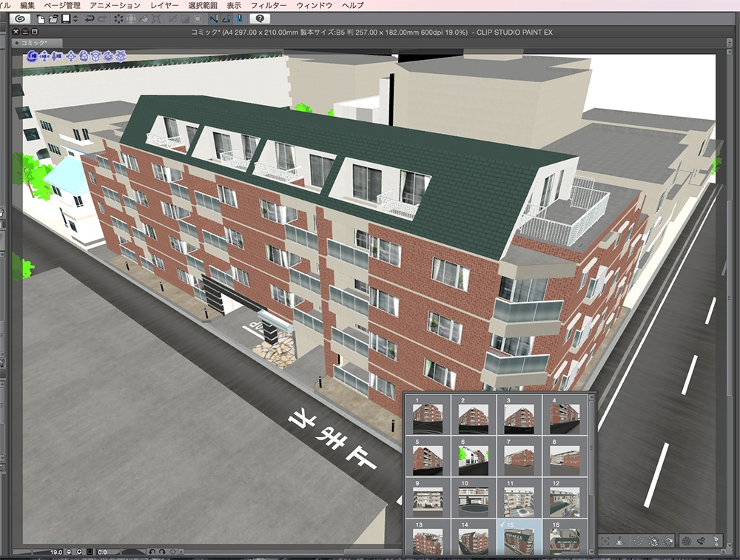Viewport: 740px width, 560px height.
Task: Select the camera rotate icon on the 3D launcher
Action: point(33,56)
